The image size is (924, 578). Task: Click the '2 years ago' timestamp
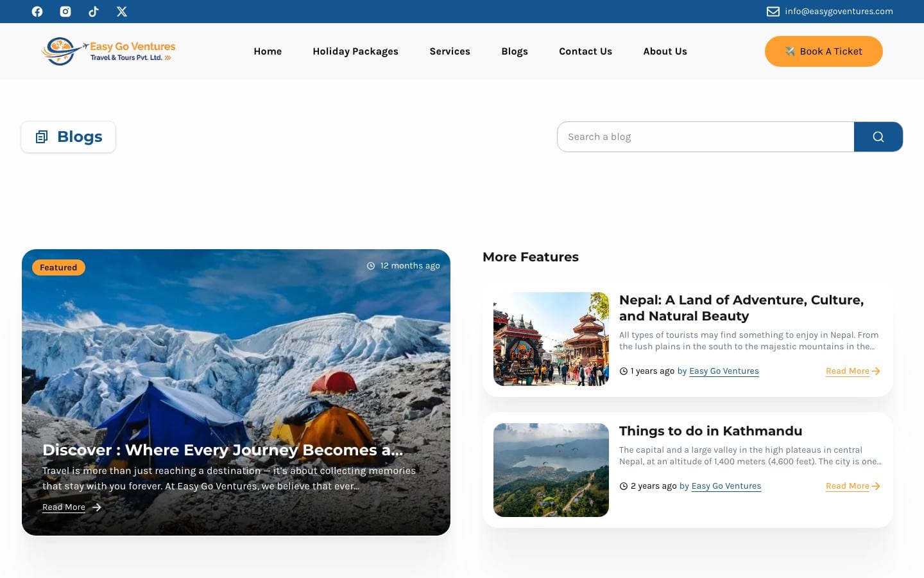click(x=654, y=486)
